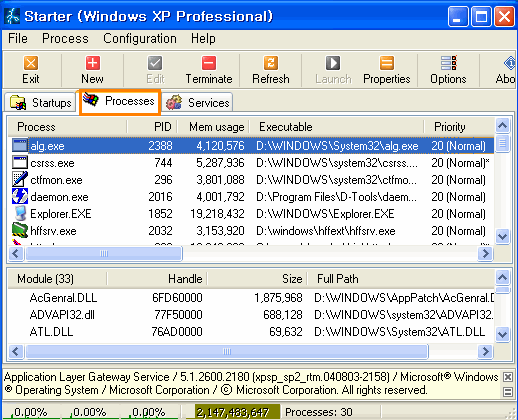The height and width of the screenshot is (420, 518).
Task: Click the daemon.exe lightning icon
Action: pos(20,196)
